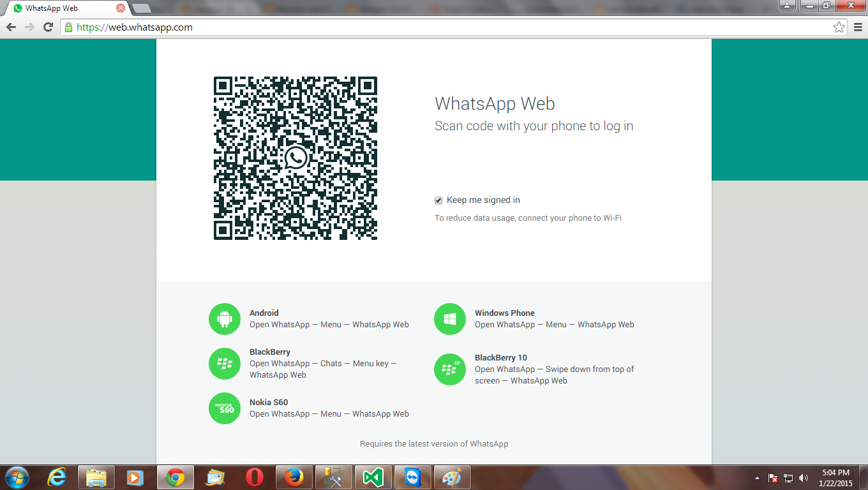Screen dimensions: 868x490
Task: Open Visual Studio from the taskbar
Action: pyautogui.click(x=373, y=477)
